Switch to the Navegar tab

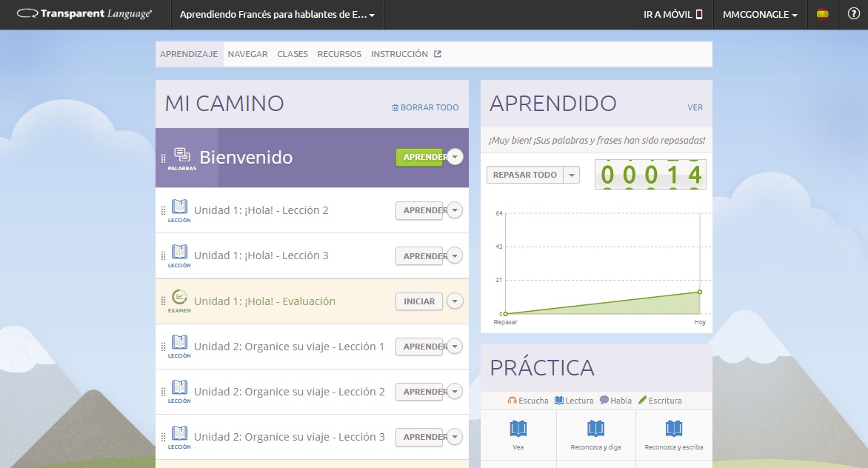[x=247, y=53]
